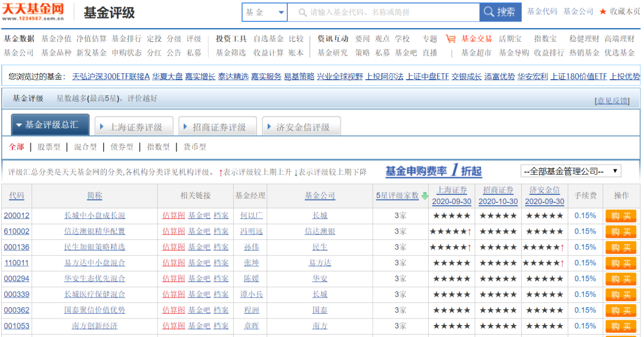644x337 pixels.
Task: Open 基金交易 in navigation
Action: tap(476, 39)
